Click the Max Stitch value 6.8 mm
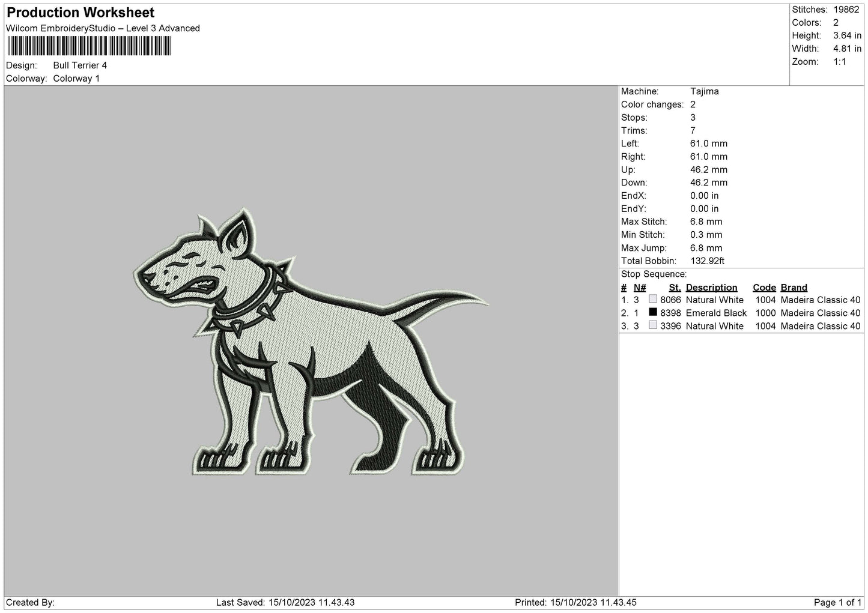 point(706,222)
